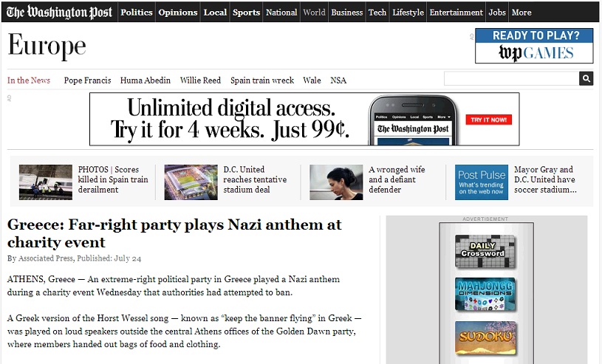Viewport: 602px width, 364px height.
Task: Go to the Sports section
Action: click(246, 13)
